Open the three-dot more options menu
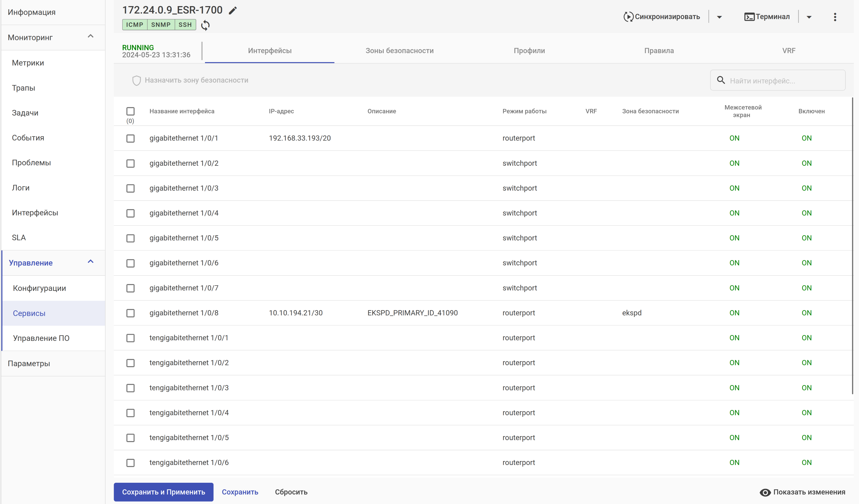 point(835,17)
